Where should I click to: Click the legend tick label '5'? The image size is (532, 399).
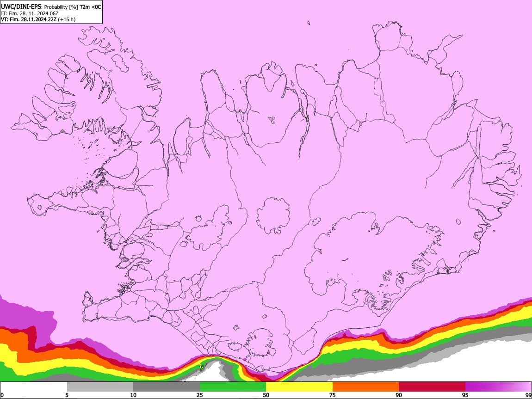click(x=67, y=395)
